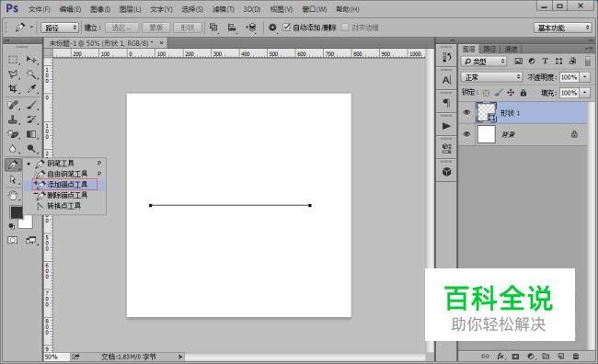Hide the 背景 layer
This screenshot has height=364, width=598.
click(466, 134)
